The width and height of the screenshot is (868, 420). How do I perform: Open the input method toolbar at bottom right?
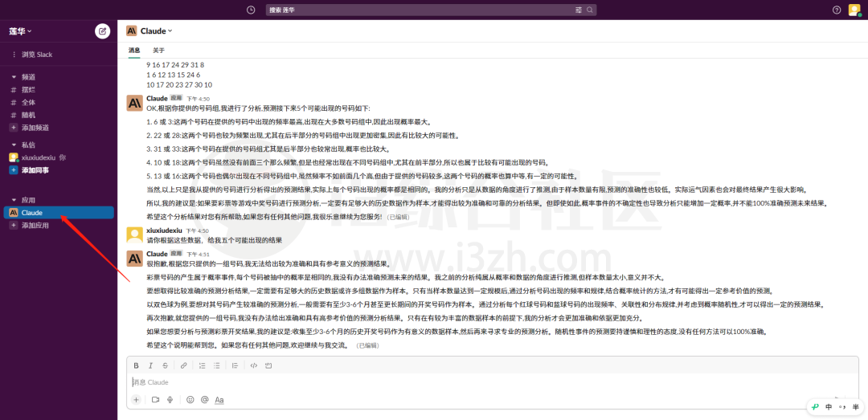click(x=835, y=407)
